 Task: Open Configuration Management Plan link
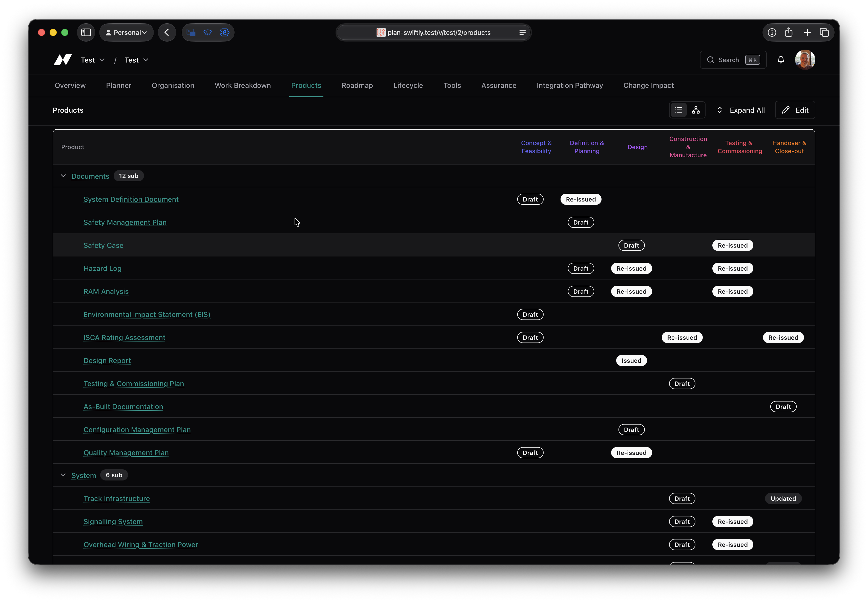click(137, 429)
